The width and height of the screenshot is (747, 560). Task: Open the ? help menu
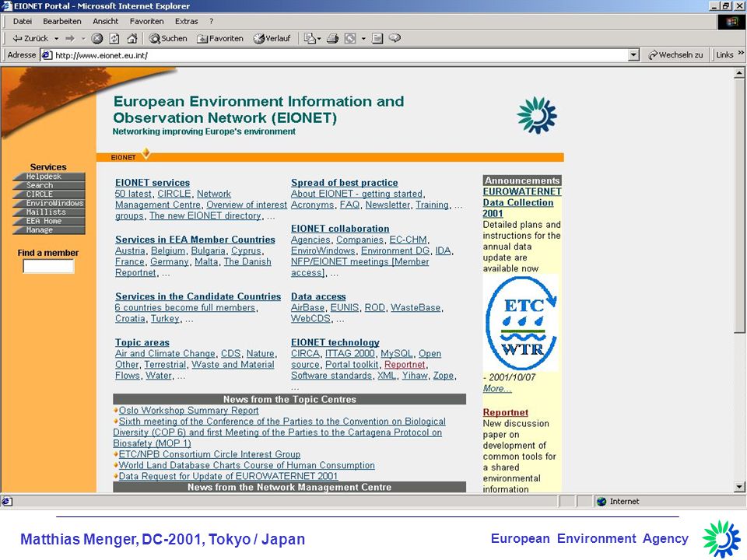211,22
